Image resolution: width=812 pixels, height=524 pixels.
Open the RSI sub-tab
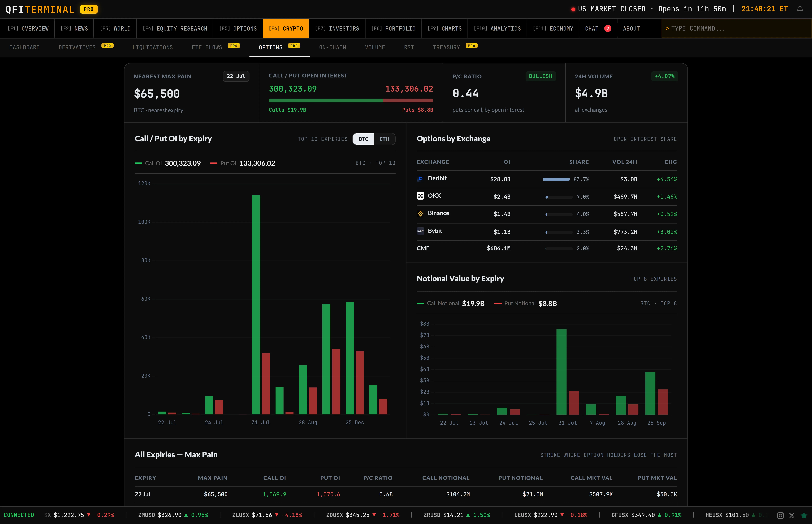pos(409,47)
